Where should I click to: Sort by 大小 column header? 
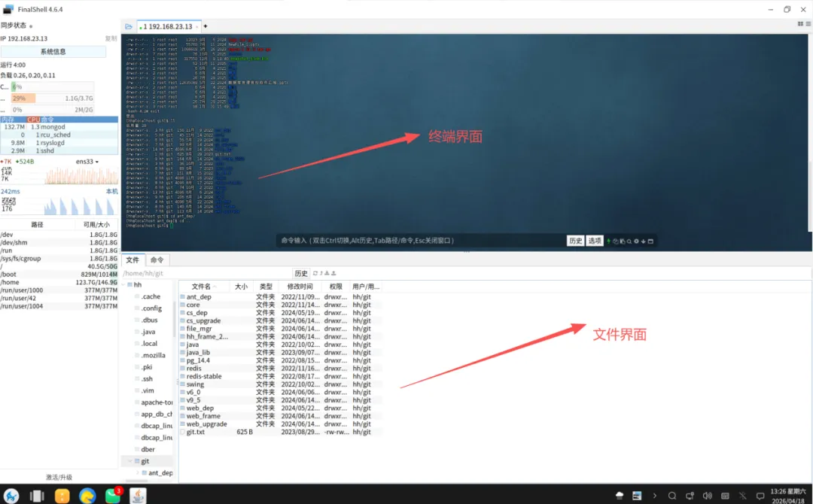tap(241, 287)
